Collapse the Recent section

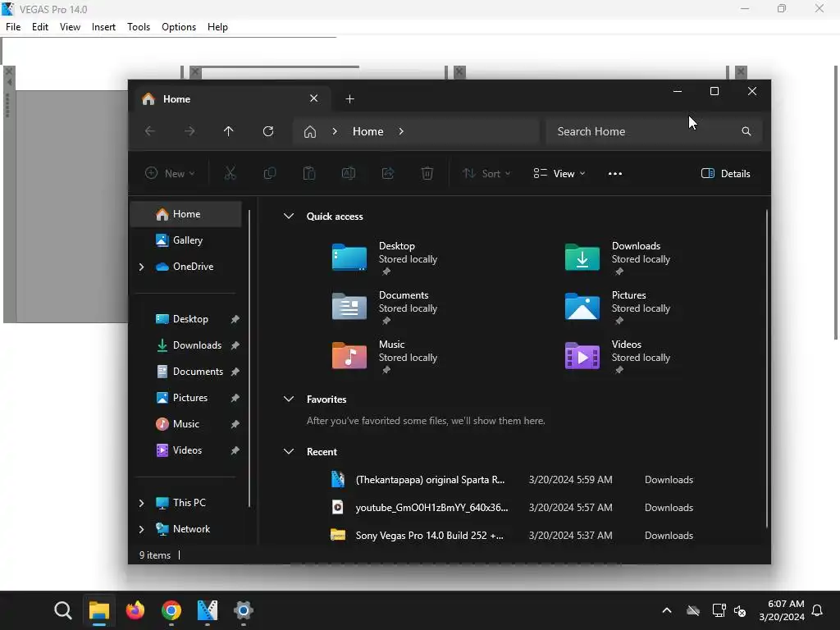click(x=288, y=452)
